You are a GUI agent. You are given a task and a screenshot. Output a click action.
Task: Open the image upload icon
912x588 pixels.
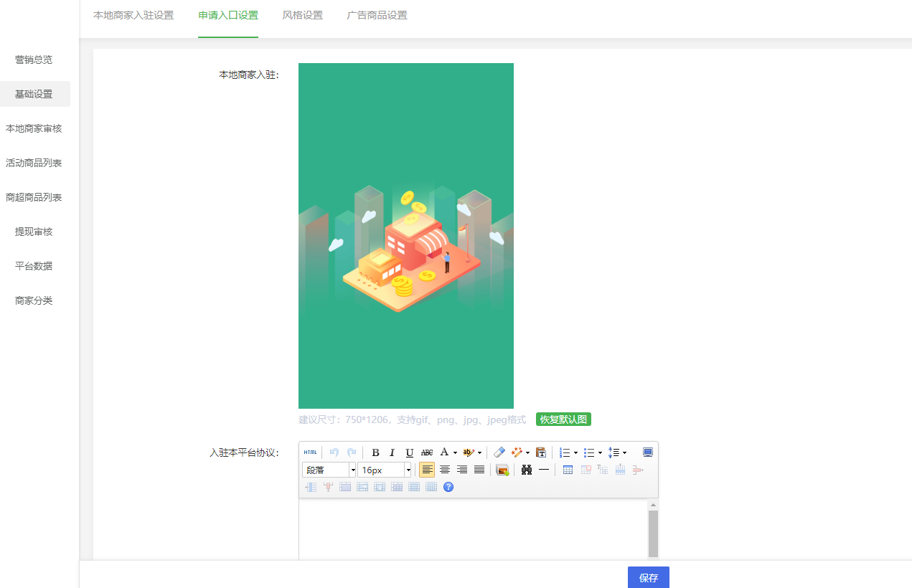(x=502, y=470)
